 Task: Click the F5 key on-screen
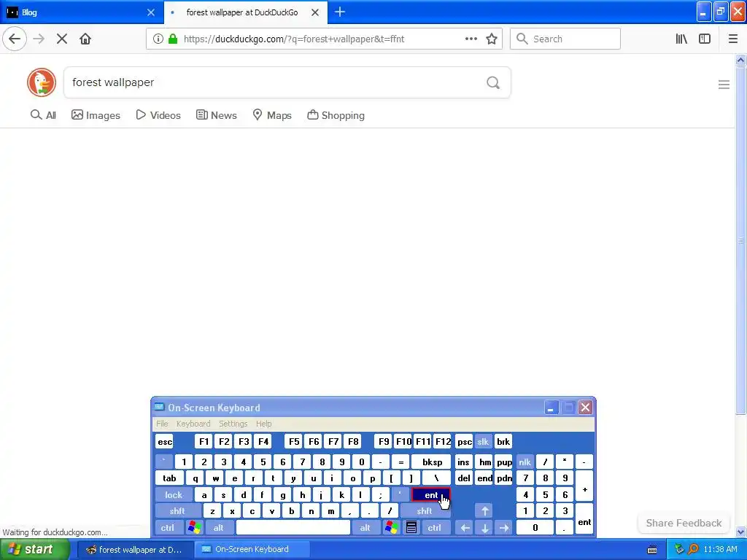[294, 441]
